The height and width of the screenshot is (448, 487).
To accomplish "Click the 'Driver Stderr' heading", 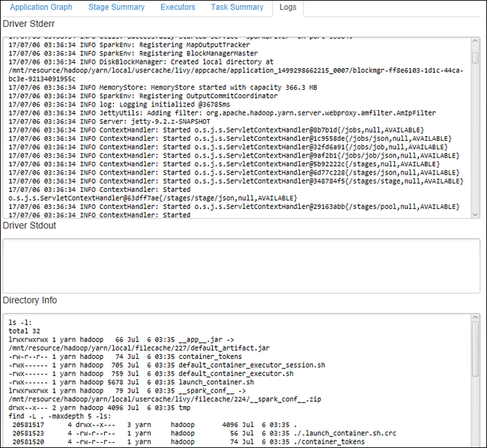I will tap(28, 24).
